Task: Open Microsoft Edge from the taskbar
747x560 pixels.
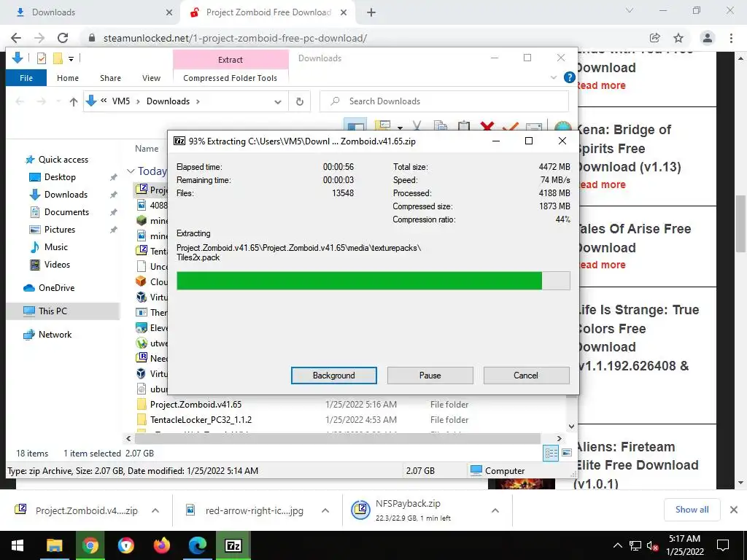Action: point(197,545)
